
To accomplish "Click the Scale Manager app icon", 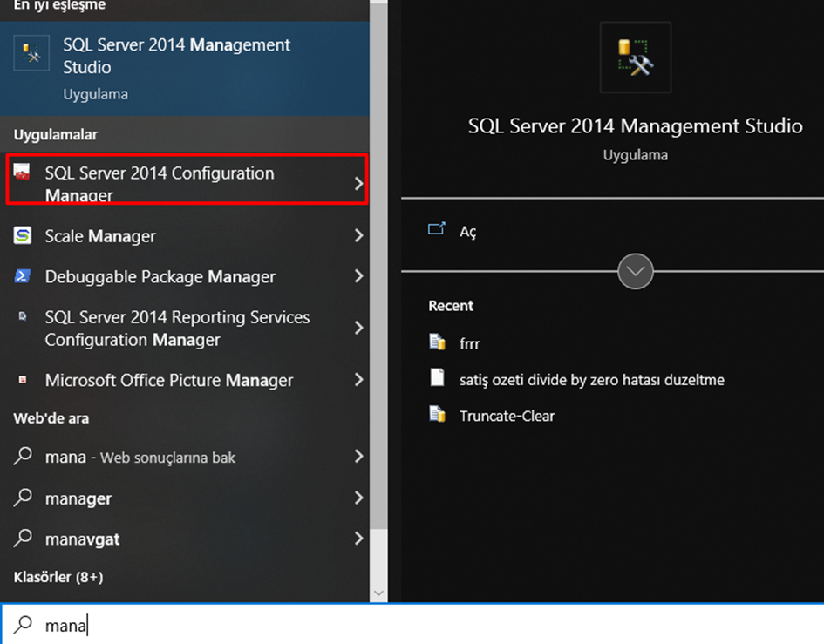I will 22,235.
